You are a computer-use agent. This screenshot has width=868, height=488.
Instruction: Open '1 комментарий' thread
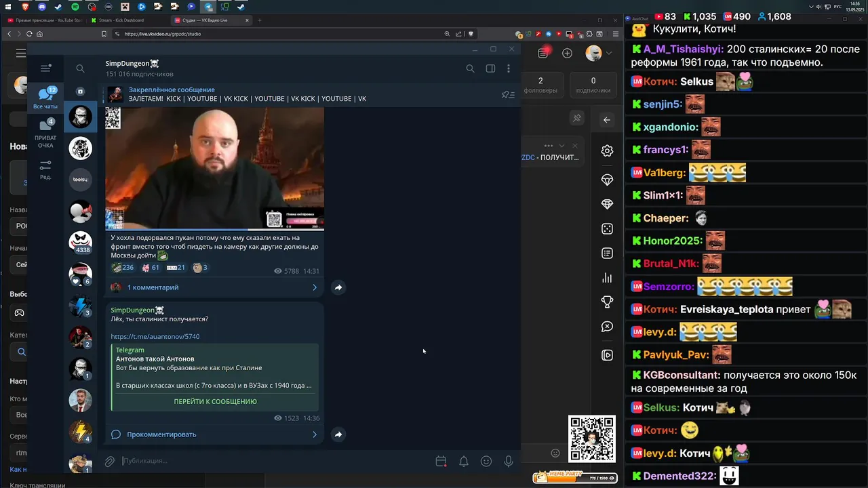(214, 287)
